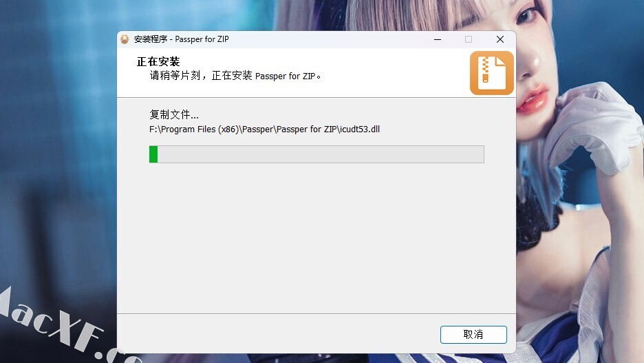The width and height of the screenshot is (644, 363).
Task: Click the 安装程序 - Passper for ZIP title text
Action: click(x=181, y=39)
